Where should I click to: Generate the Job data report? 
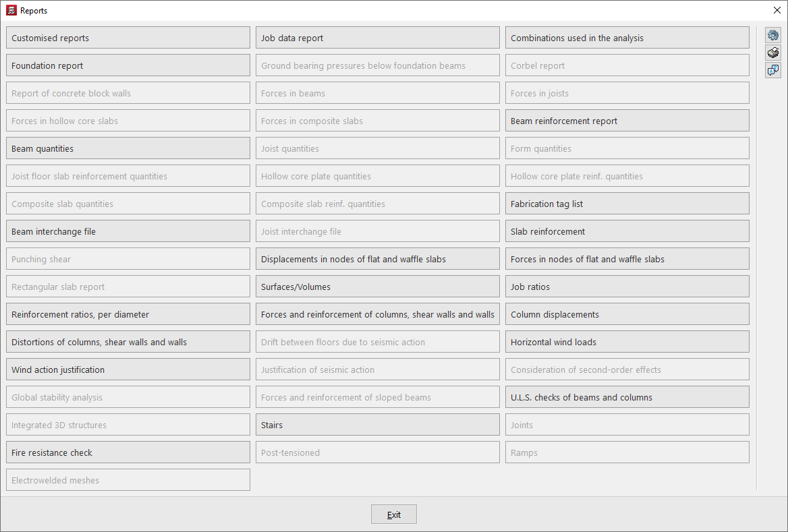click(378, 38)
